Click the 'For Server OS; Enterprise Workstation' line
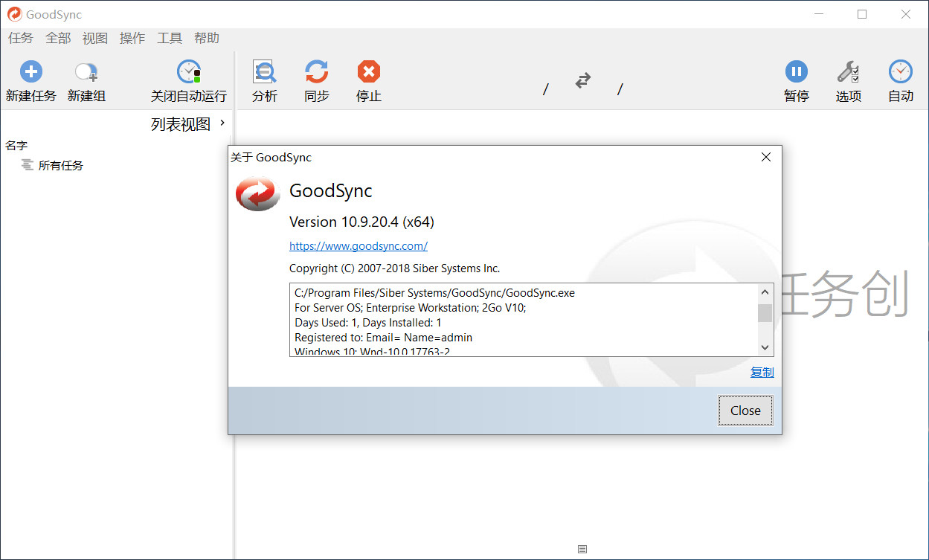 411,308
